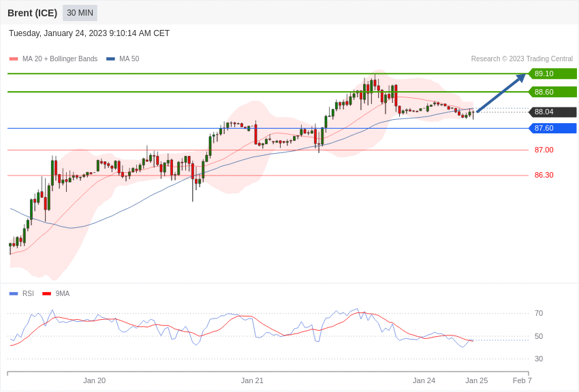Image resolution: width=579 pixels, height=392 pixels.
Task: Click the Jan 24 date axis label
Action: pos(424,380)
